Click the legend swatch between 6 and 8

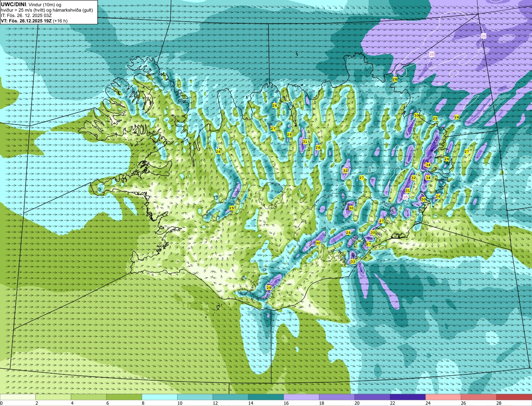pos(124,397)
